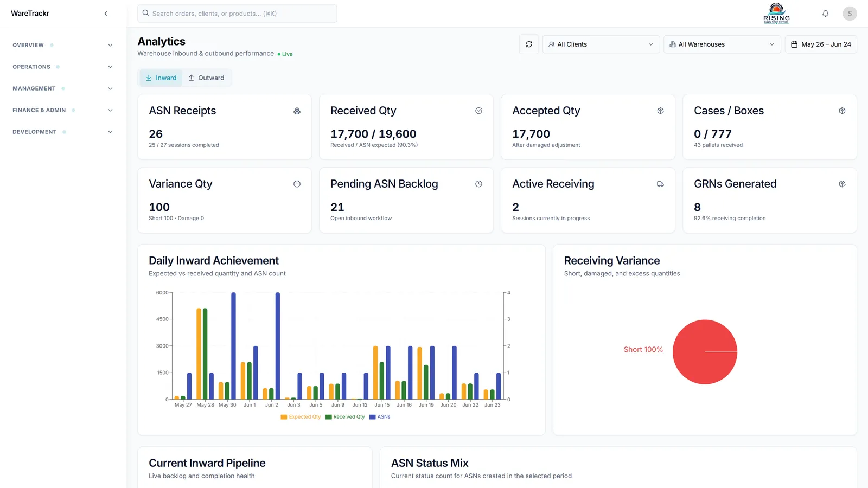This screenshot has height=488, width=868.
Task: Click the Pending ASN Backlog clock icon
Action: tap(478, 184)
